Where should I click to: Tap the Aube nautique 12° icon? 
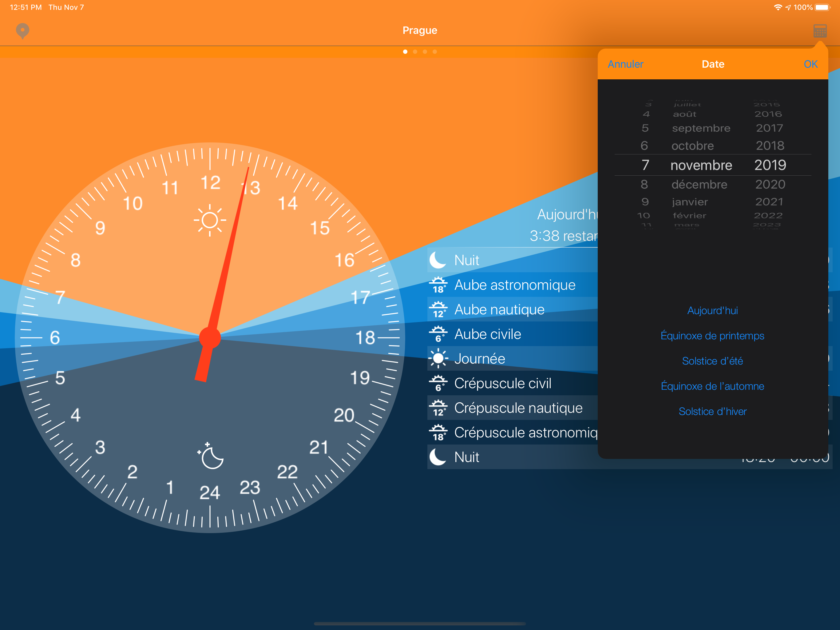(438, 310)
